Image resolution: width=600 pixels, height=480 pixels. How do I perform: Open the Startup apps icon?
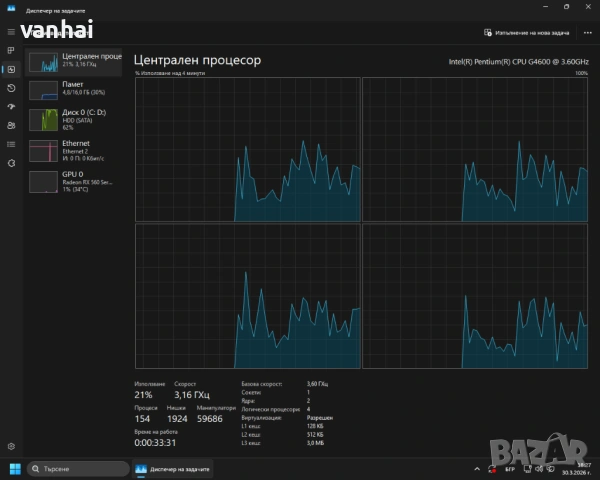click(x=11, y=107)
